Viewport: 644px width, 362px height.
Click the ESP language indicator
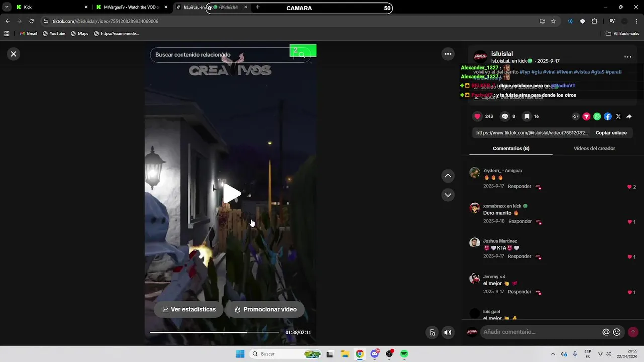click(x=588, y=354)
